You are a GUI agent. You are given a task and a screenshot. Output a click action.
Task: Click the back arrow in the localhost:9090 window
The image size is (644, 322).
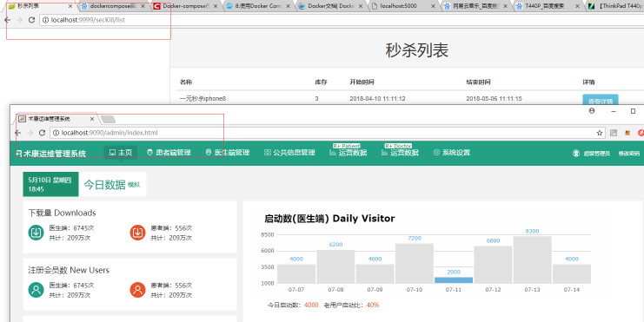[17, 133]
